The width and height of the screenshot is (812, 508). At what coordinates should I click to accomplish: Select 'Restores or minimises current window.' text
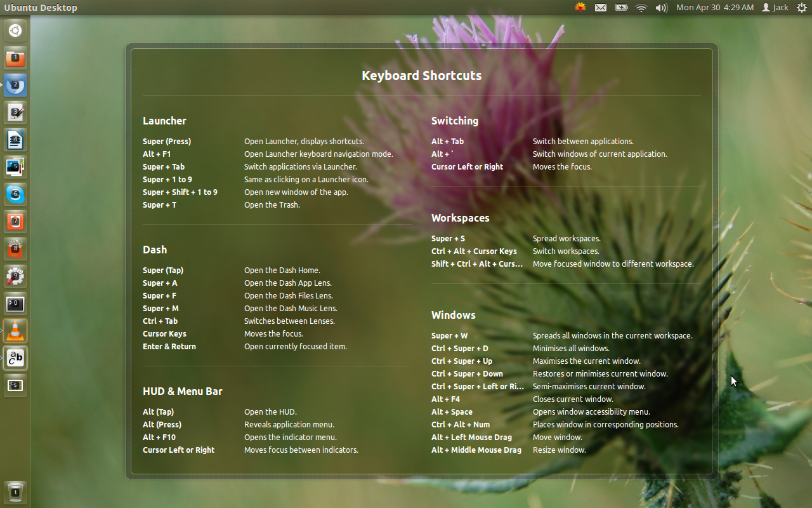(600, 374)
